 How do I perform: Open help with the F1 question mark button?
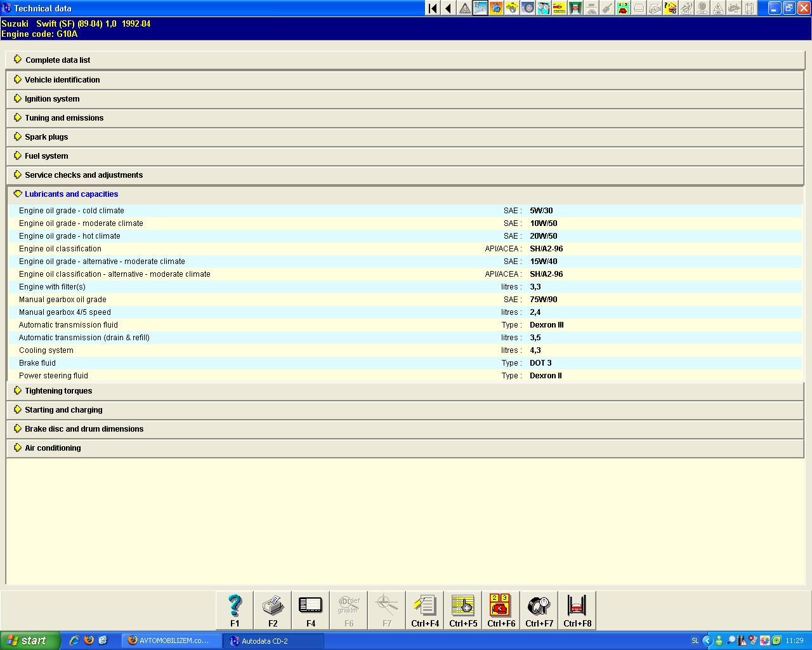pos(235,611)
